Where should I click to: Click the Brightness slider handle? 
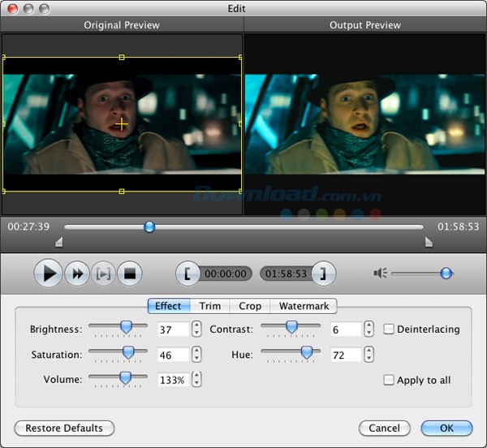coord(126,327)
